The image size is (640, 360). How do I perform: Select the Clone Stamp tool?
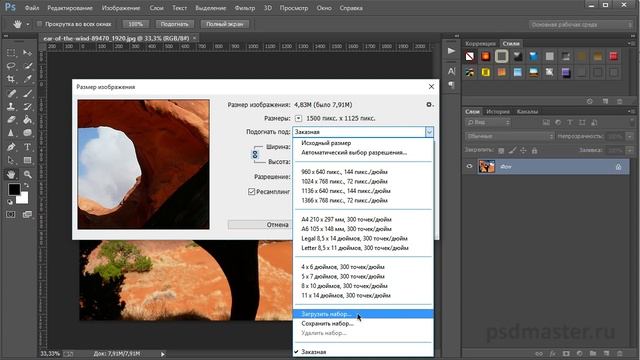click(x=11, y=107)
